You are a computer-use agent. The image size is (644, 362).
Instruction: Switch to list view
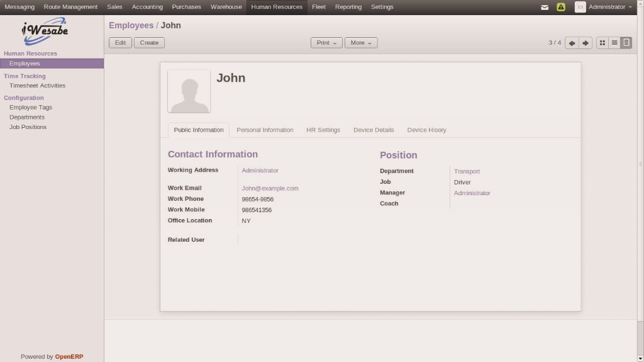tap(614, 43)
